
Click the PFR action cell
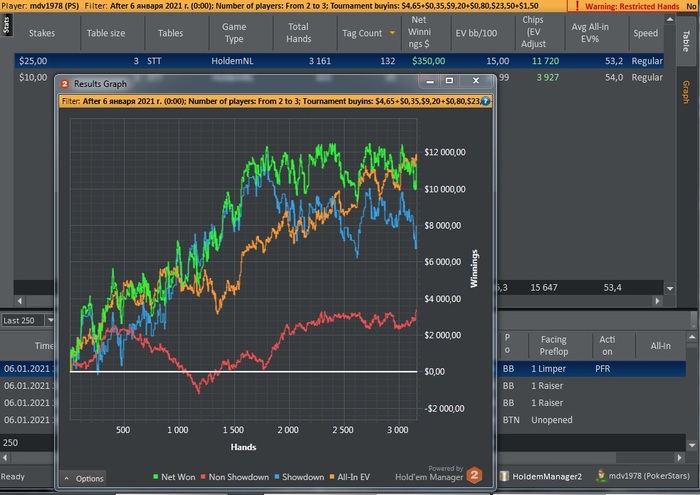pyautogui.click(x=602, y=369)
